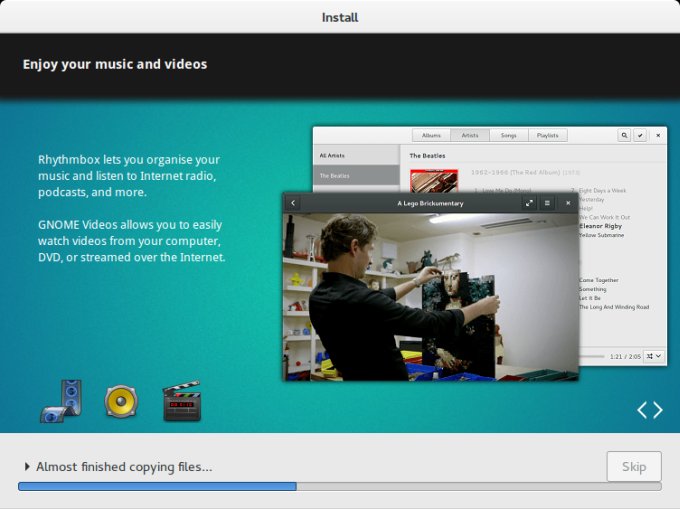The image size is (680, 509).
Task: Go to previous slide arrow
Action: click(642, 410)
